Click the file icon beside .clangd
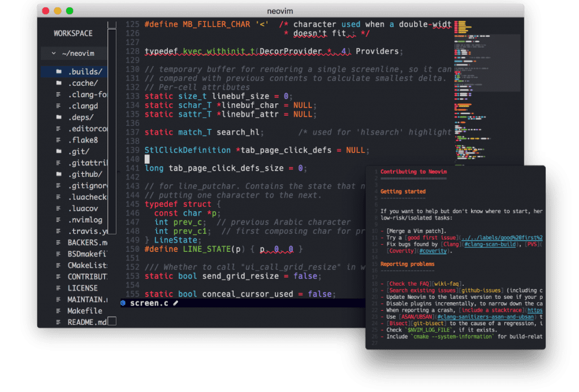 tap(58, 106)
